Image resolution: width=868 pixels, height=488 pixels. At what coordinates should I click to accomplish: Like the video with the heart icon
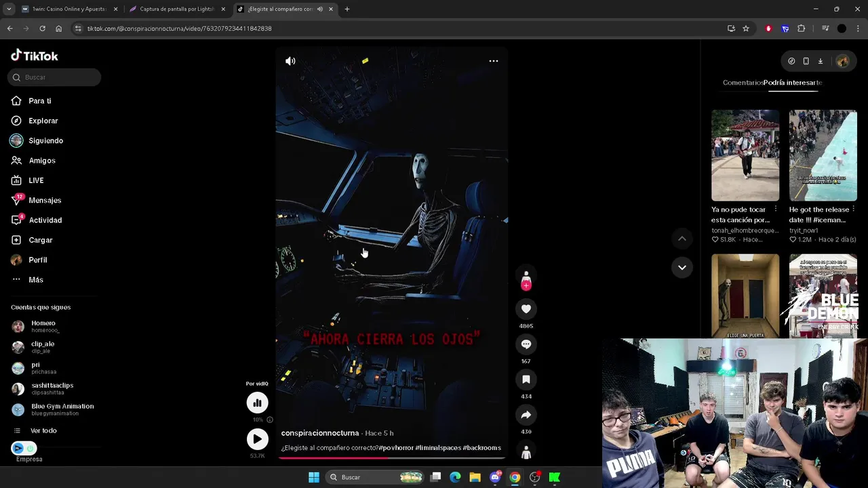click(x=526, y=309)
